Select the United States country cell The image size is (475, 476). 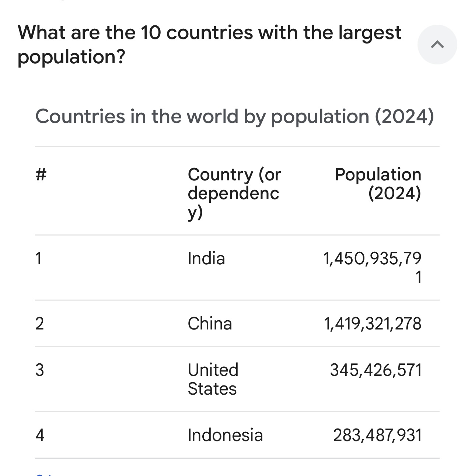pos(213,379)
